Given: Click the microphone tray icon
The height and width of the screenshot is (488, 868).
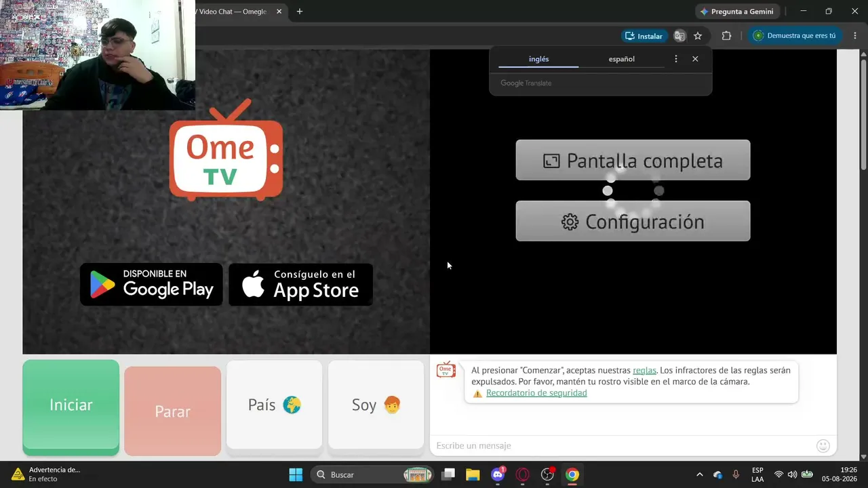Looking at the screenshot, I should tap(736, 474).
